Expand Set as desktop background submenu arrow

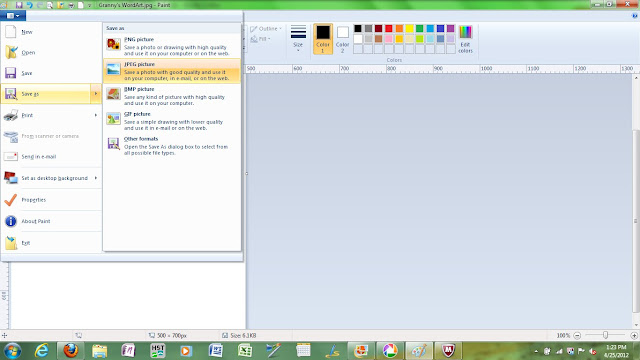tap(96, 178)
